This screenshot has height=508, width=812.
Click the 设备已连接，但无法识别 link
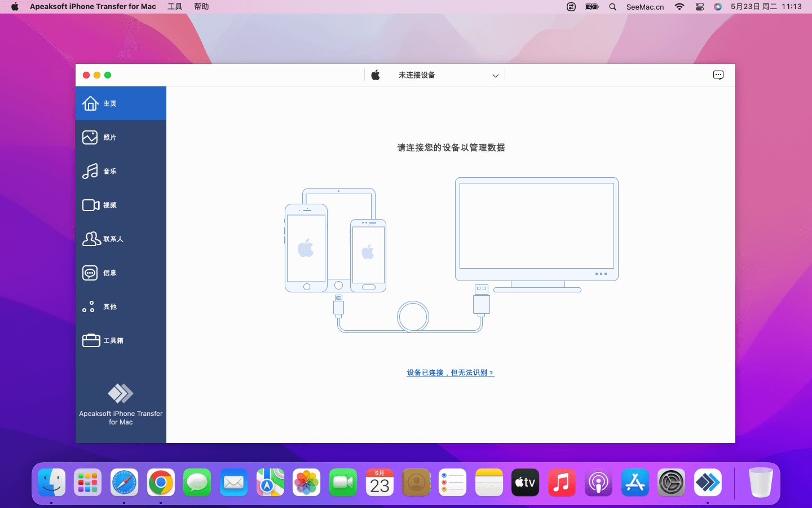pyautogui.click(x=450, y=373)
